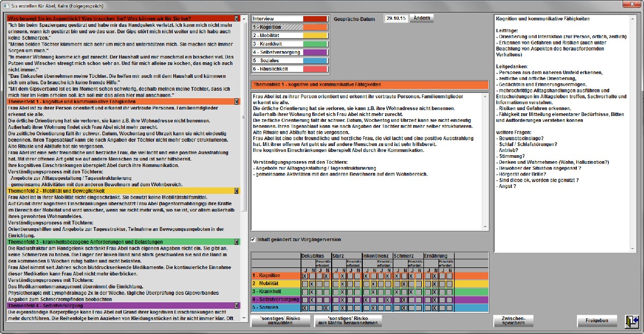
Task: Click the Zwischenspeichern button
Action: click(x=514, y=321)
